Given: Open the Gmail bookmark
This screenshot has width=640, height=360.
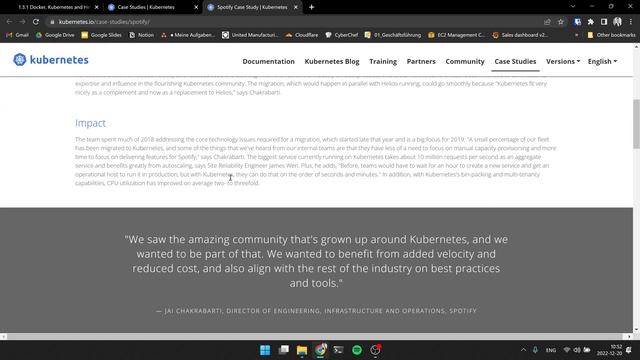Looking at the screenshot, I should pos(18,35).
